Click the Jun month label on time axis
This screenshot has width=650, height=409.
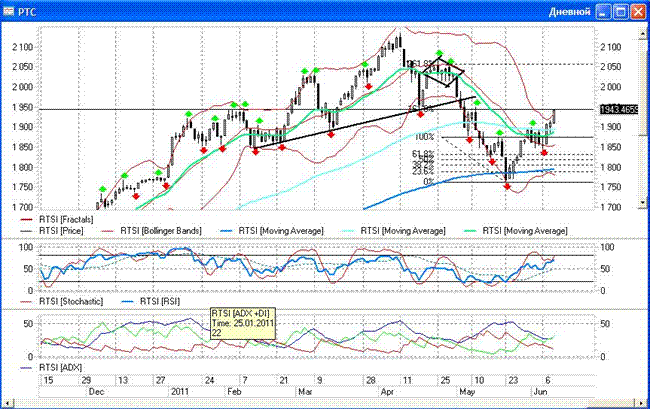pyautogui.click(x=540, y=392)
